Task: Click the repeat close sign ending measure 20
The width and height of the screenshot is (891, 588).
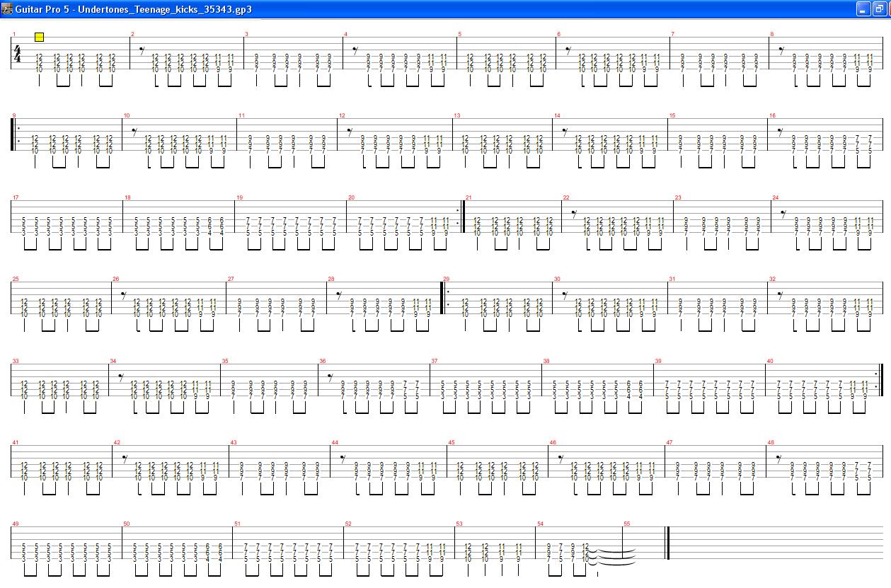Action: [460, 217]
